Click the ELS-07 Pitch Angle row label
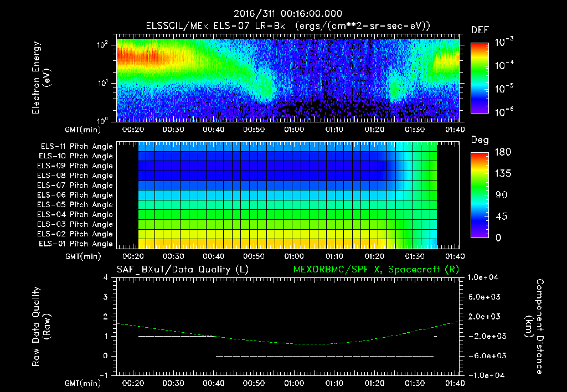Viewport: 567px width, 392px height. click(x=75, y=185)
